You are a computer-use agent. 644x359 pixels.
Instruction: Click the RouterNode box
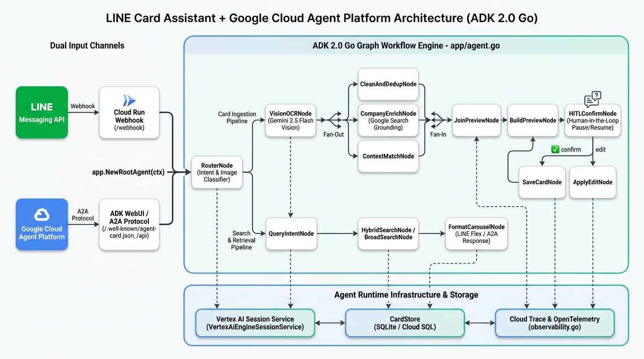click(x=217, y=172)
